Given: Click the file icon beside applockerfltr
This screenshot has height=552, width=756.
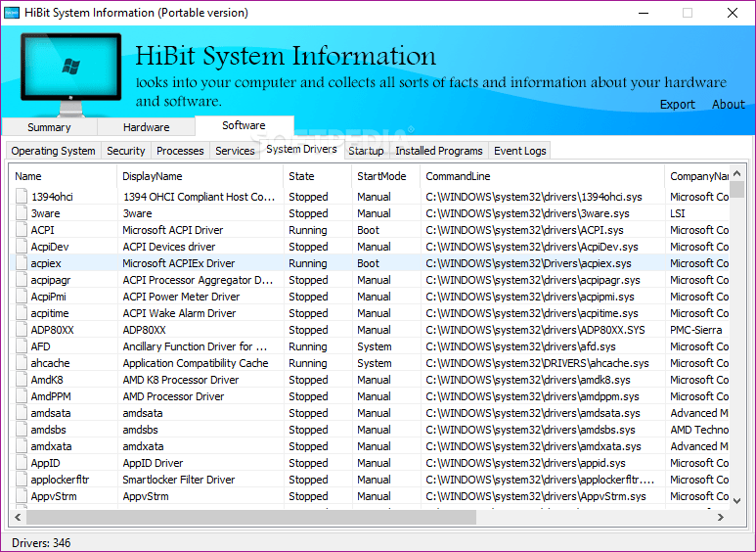Looking at the screenshot, I should click(x=22, y=480).
